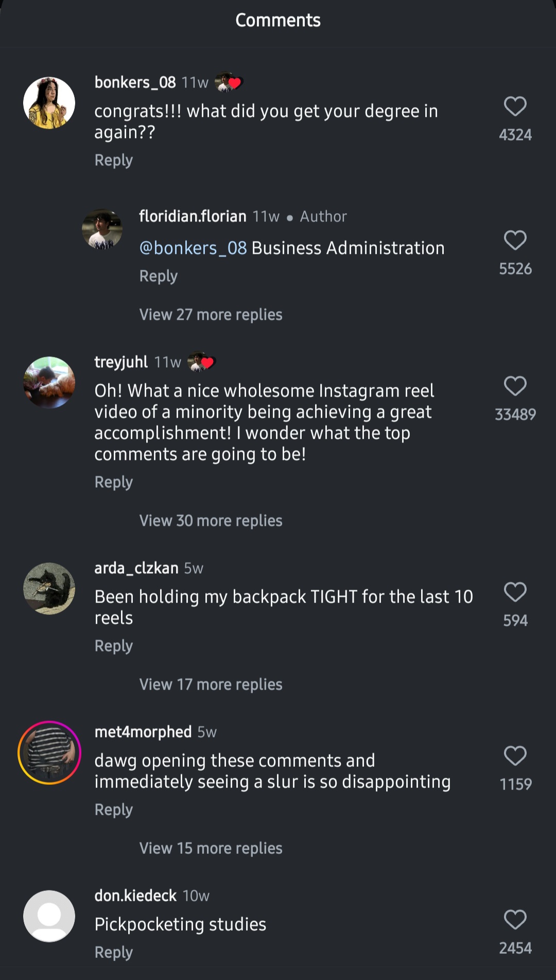This screenshot has height=980, width=556.
Task: Toggle like on met4morphed's comment
Action: coord(515,757)
